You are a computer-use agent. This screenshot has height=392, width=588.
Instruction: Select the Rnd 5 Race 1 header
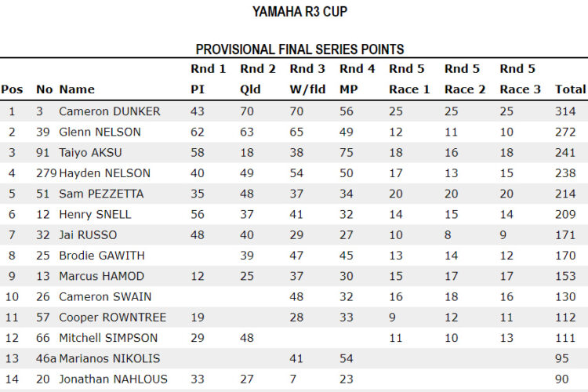pyautogui.click(x=409, y=78)
